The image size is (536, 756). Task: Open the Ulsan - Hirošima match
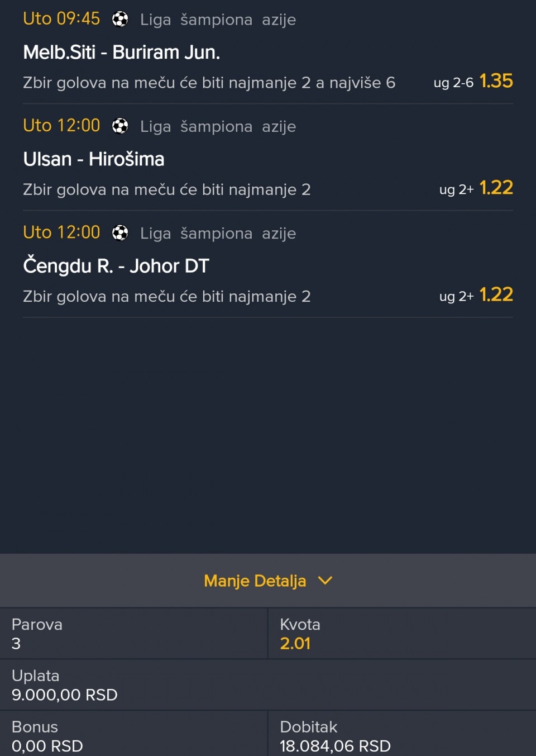pyautogui.click(x=94, y=159)
